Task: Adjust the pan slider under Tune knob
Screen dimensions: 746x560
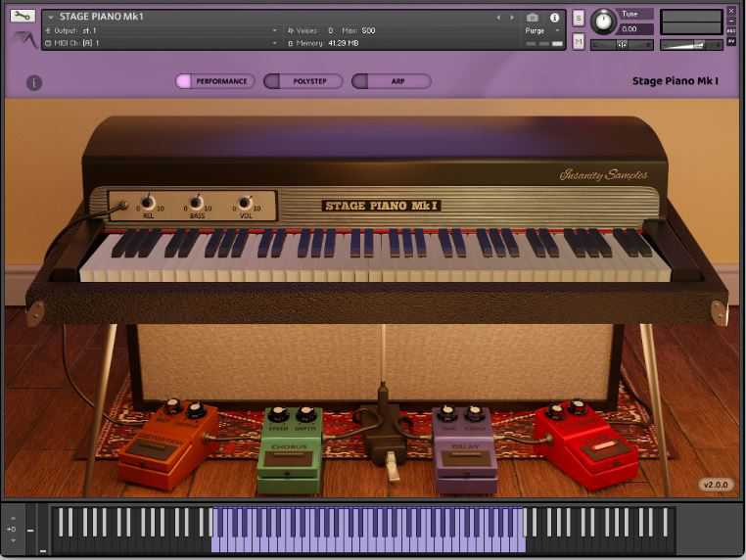Action: click(x=622, y=44)
